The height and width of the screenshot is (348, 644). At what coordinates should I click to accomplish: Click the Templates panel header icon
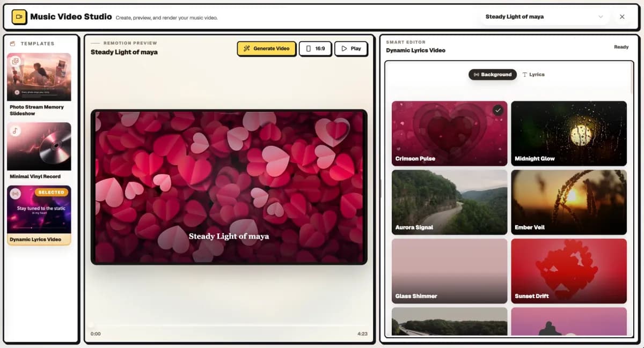tap(12, 43)
